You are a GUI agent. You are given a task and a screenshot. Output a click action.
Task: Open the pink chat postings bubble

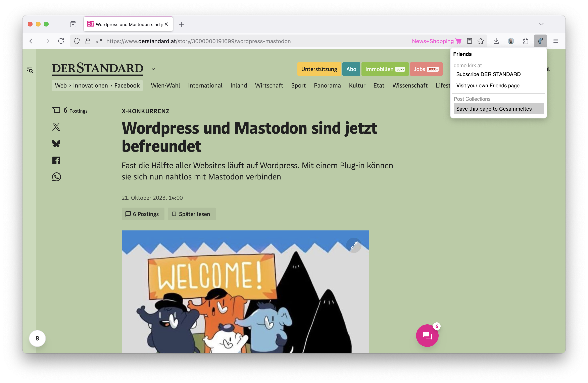[427, 335]
